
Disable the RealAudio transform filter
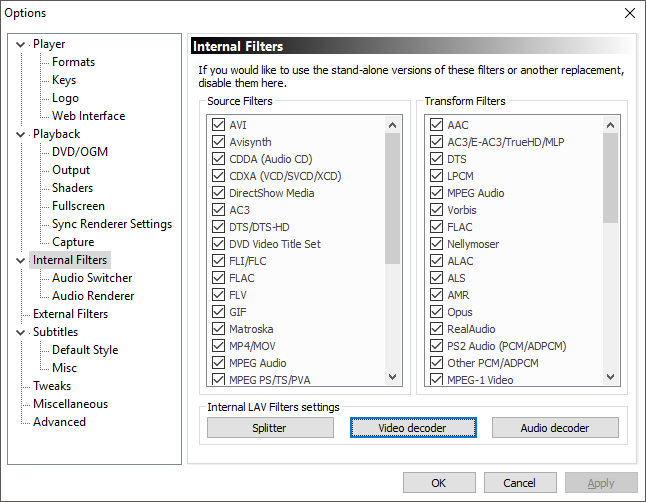coord(436,328)
